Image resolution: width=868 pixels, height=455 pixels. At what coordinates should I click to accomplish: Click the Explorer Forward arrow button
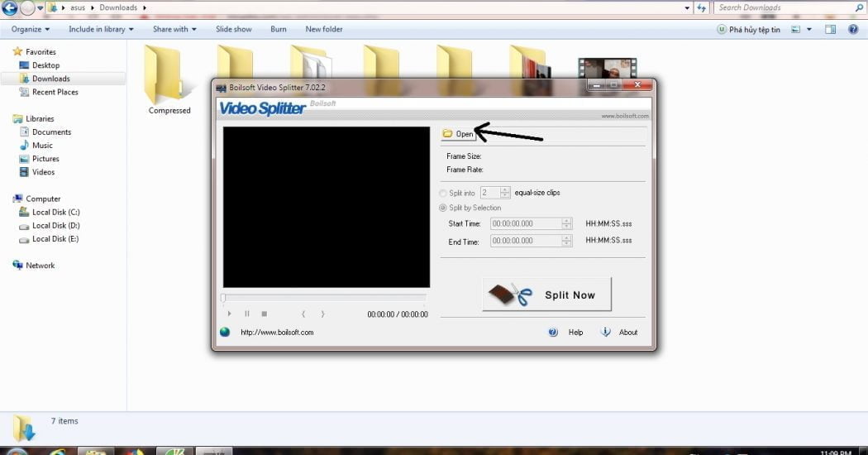coord(27,7)
